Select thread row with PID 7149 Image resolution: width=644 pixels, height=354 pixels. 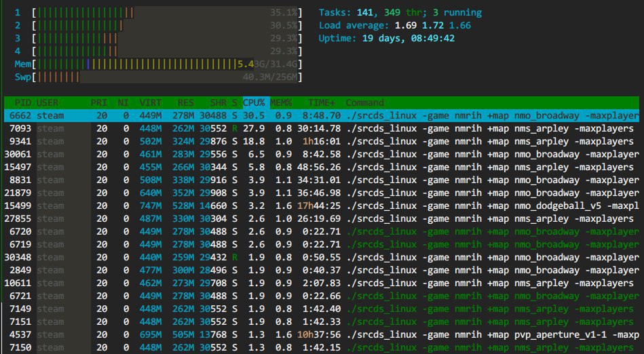pyautogui.click(x=322, y=309)
